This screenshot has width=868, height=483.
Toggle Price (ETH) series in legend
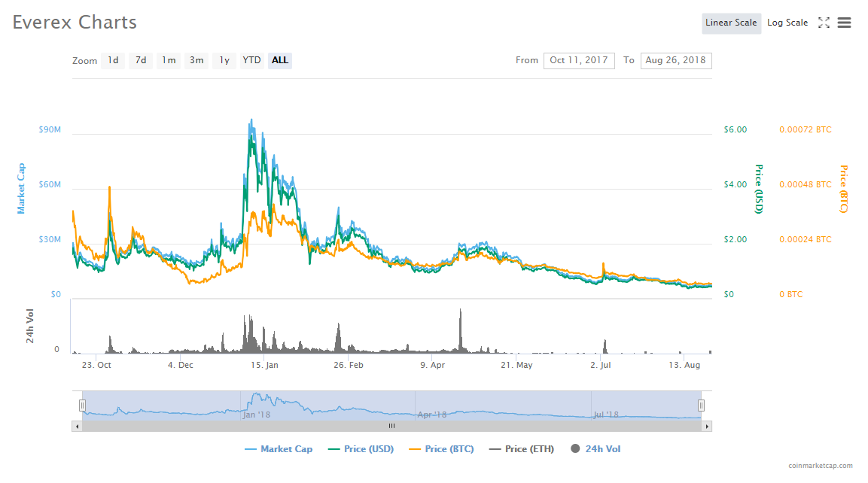pos(522,449)
